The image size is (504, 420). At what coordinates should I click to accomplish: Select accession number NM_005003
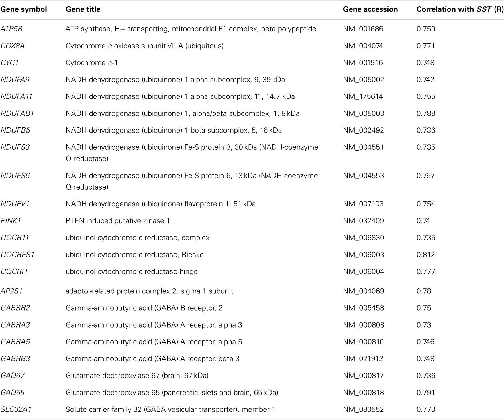tap(363, 113)
